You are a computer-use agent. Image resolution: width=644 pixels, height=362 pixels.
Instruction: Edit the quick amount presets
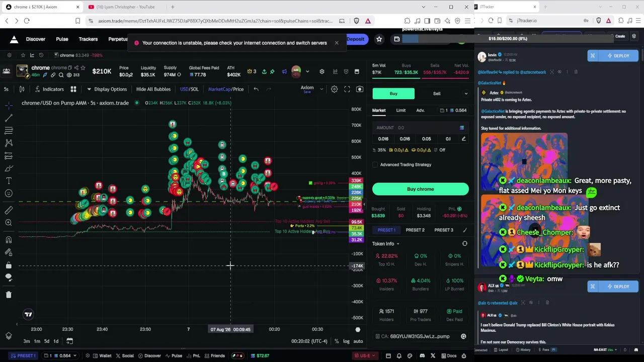463,139
